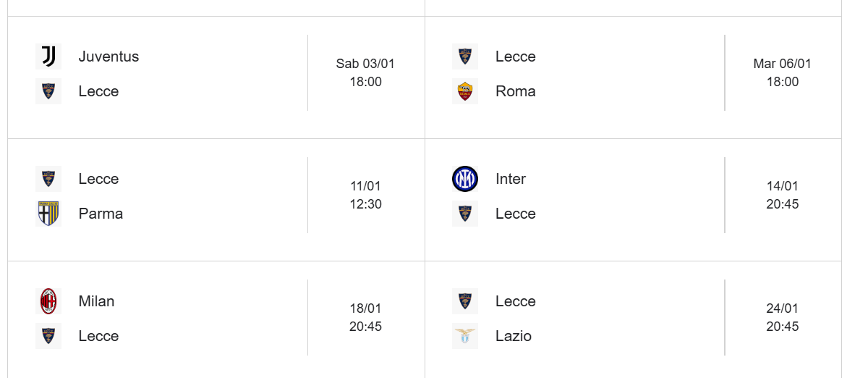Screen dimensions: 868x378
Task: Click Lecce crest above Roma
Action: 465,56
